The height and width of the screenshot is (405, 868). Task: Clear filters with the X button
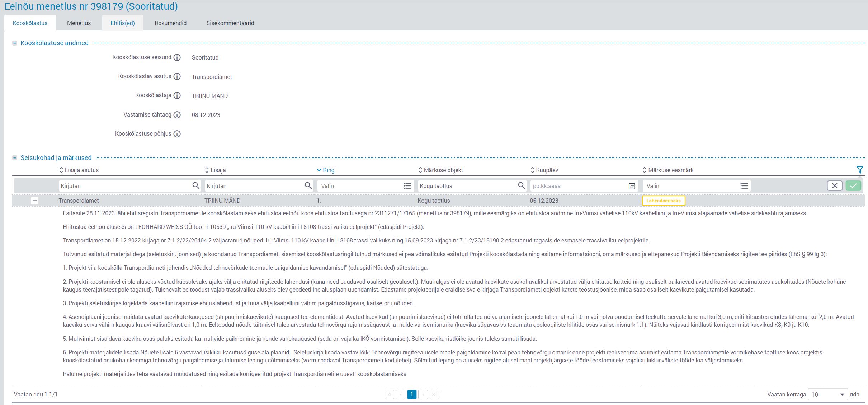coord(835,185)
